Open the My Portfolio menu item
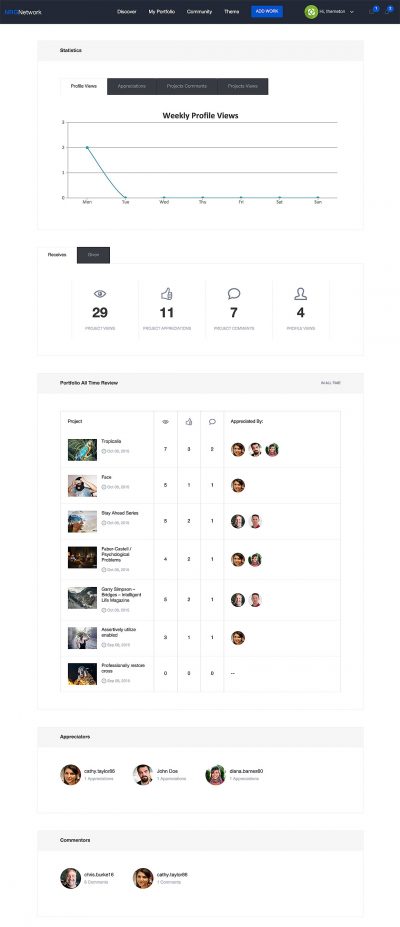Screen dimensions: 400x927 coord(161,12)
